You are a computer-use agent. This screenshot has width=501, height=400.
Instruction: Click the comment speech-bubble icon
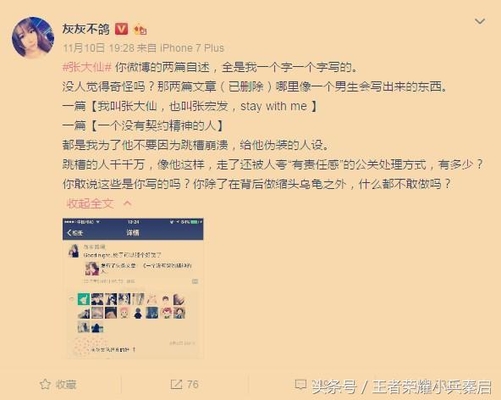301,384
